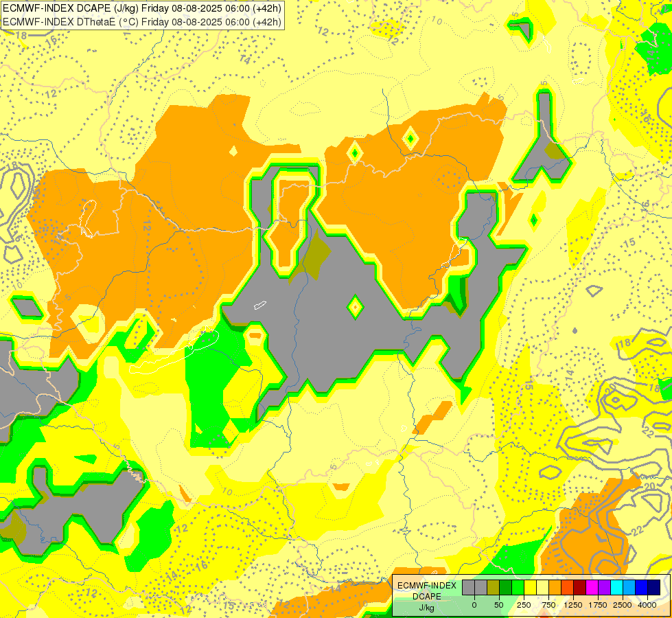Select the dark green legend swatch
This screenshot has height=618, width=672.
tap(505, 587)
